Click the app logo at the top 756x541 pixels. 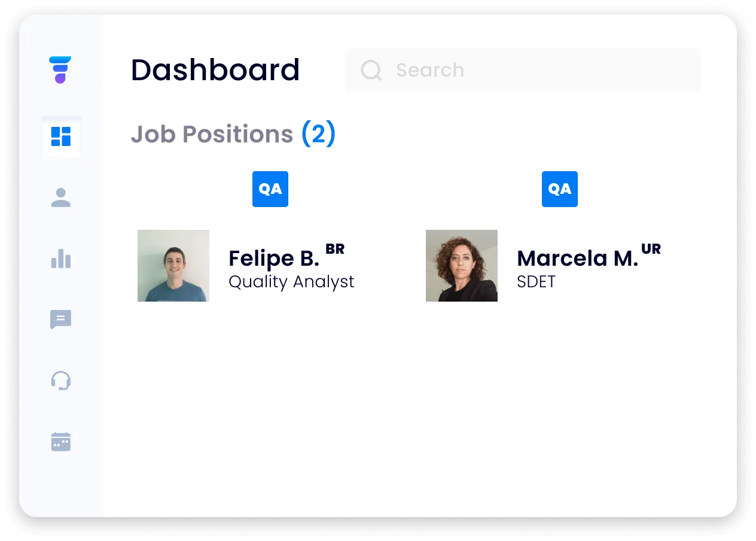[x=60, y=69]
